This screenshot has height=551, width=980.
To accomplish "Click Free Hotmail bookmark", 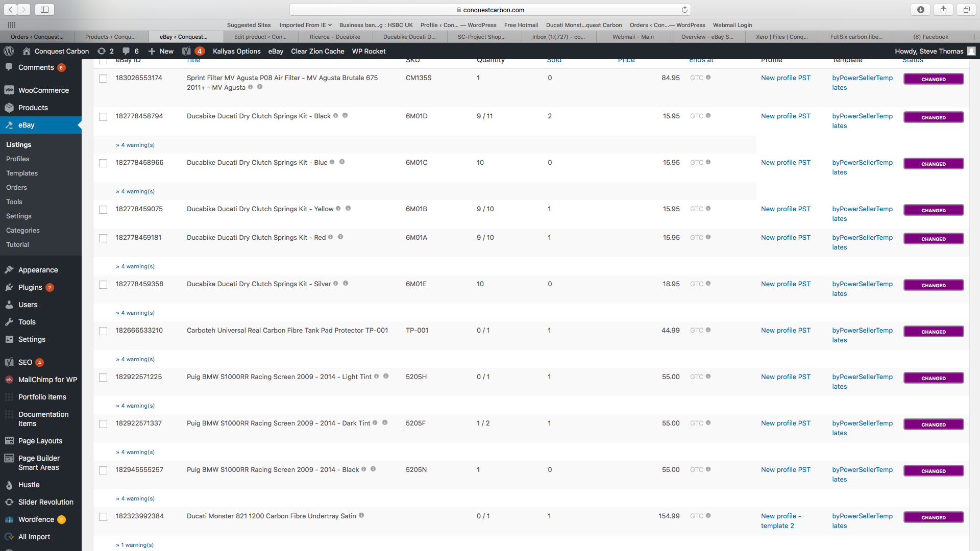I will tap(521, 25).
